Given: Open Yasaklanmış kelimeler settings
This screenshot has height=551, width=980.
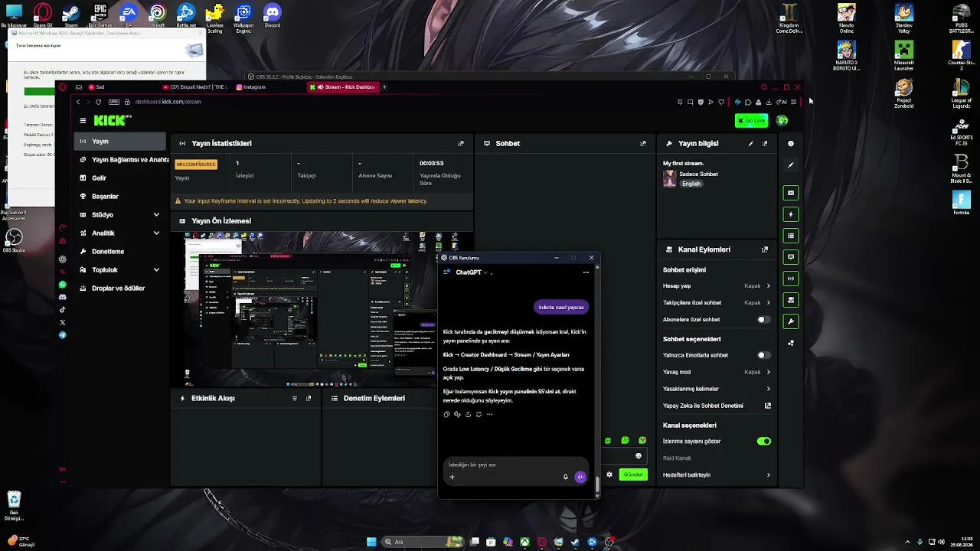Looking at the screenshot, I should [717, 389].
